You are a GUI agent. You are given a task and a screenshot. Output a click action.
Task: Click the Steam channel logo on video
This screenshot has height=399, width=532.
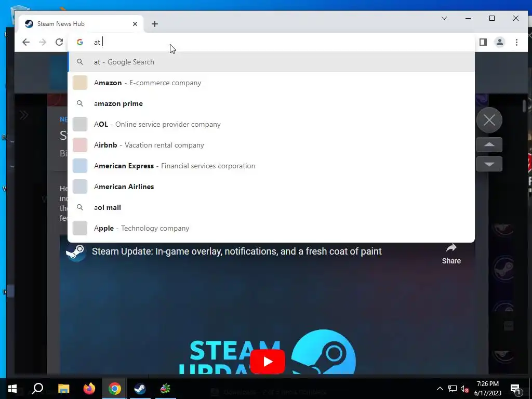pyautogui.click(x=76, y=252)
